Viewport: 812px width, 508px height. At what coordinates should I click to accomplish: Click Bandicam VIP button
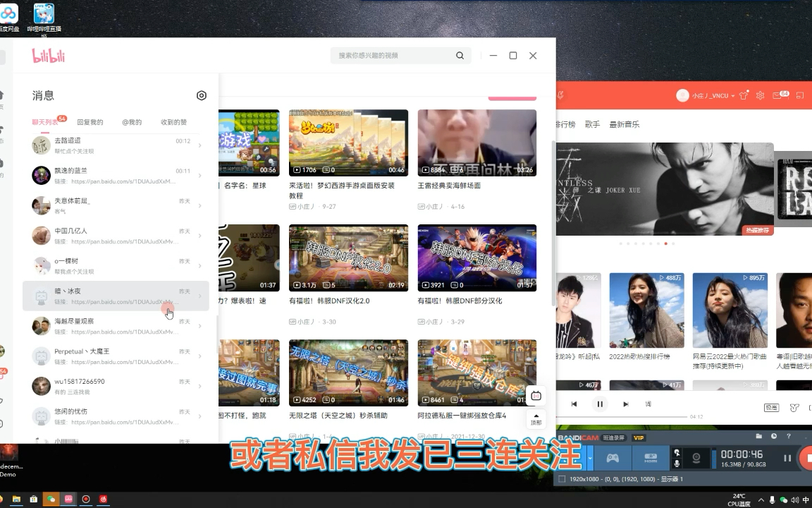(638, 438)
